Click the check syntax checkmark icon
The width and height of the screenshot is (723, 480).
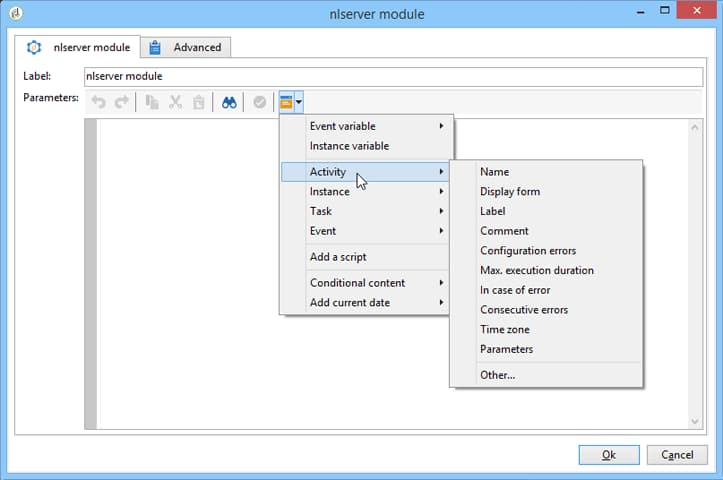[260, 102]
